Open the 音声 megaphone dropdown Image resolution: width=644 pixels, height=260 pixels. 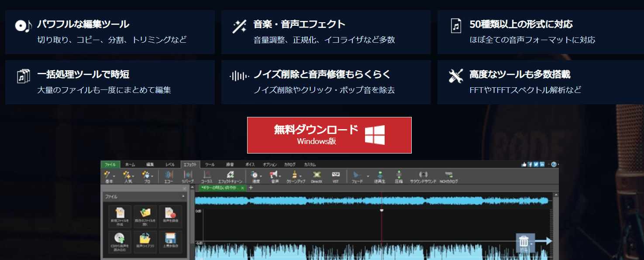pos(275,177)
